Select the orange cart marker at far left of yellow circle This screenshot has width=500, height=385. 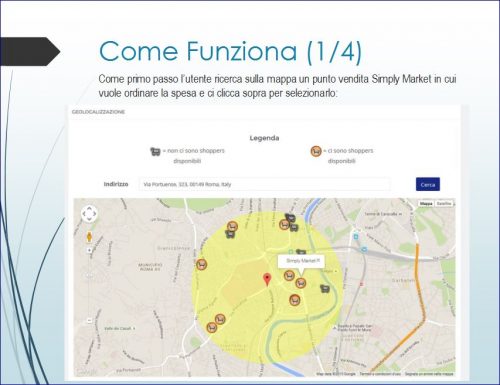pyautogui.click(x=201, y=265)
